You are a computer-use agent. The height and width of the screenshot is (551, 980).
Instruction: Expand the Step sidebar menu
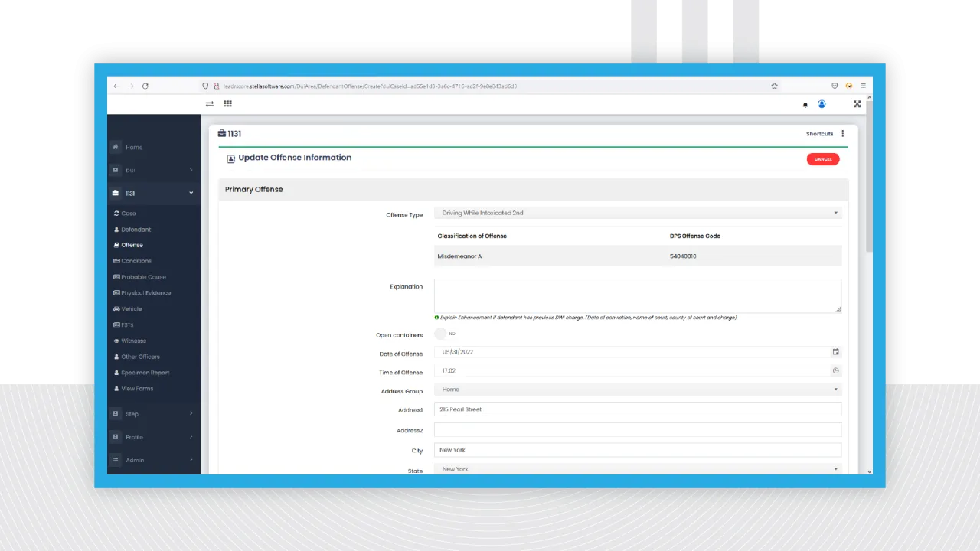(153, 414)
